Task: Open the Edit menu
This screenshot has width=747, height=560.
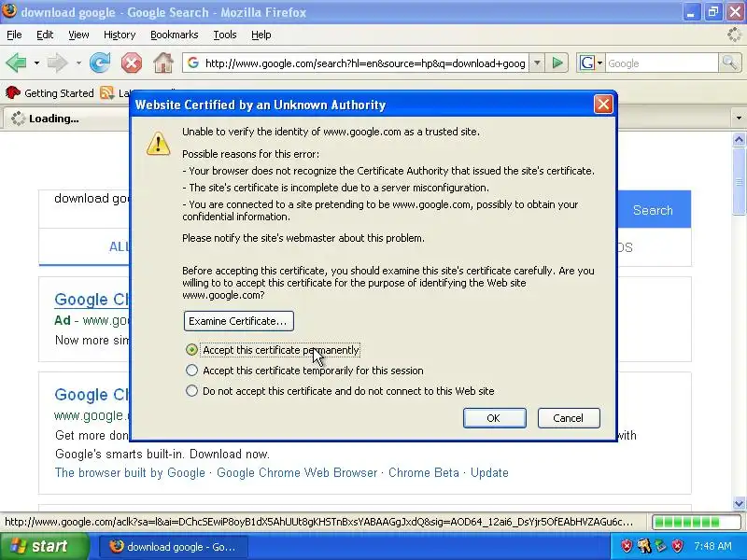Action: click(x=45, y=35)
